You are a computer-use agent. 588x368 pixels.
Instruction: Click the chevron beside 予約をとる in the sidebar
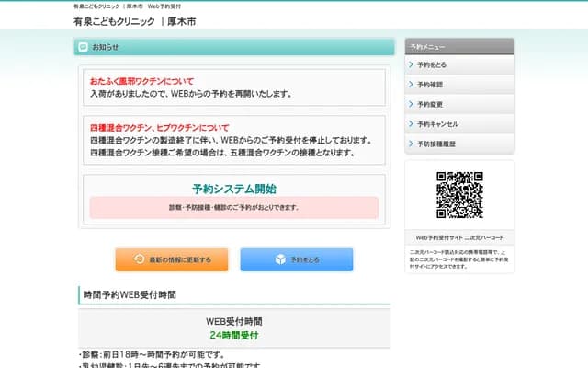[x=411, y=65]
